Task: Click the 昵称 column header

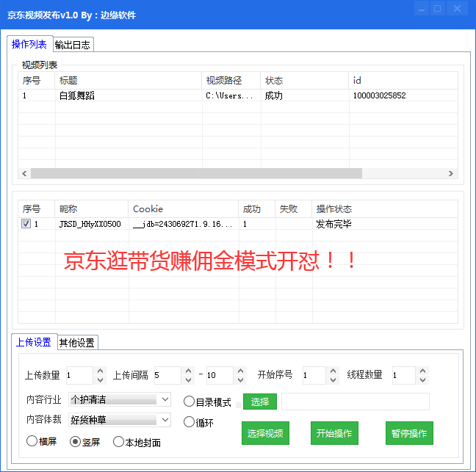Action: point(92,208)
